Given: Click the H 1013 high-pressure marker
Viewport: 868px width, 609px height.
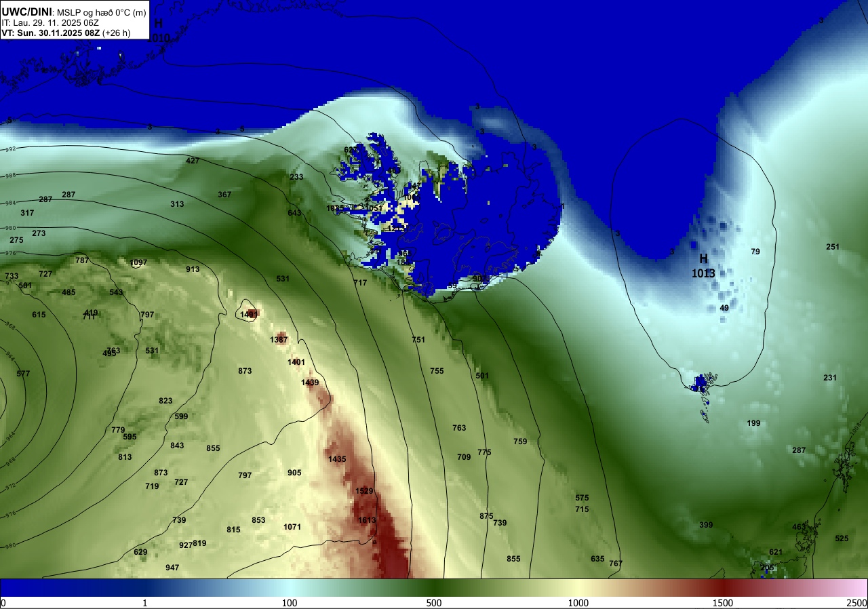Looking at the screenshot, I should [x=703, y=266].
